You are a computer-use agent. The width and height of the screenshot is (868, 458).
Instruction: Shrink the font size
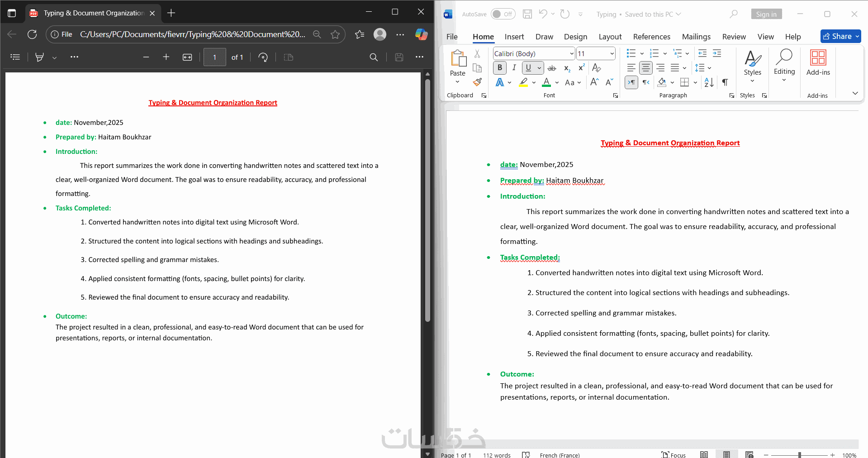(609, 82)
